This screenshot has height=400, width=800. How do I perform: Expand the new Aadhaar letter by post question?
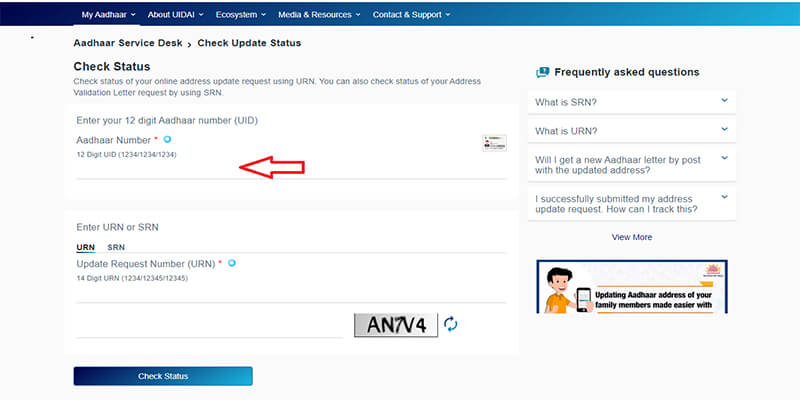(x=632, y=165)
